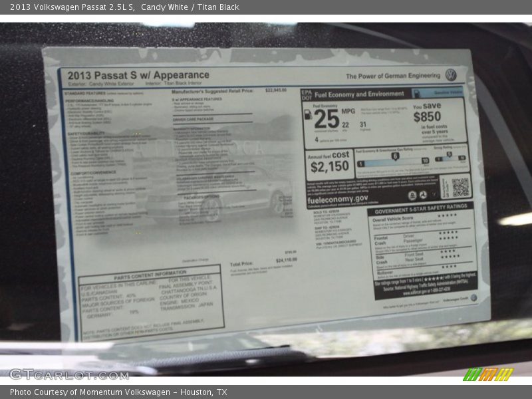
Task: Click the Volkswagen Credit logo on the sticker
Action: [x=473, y=298]
